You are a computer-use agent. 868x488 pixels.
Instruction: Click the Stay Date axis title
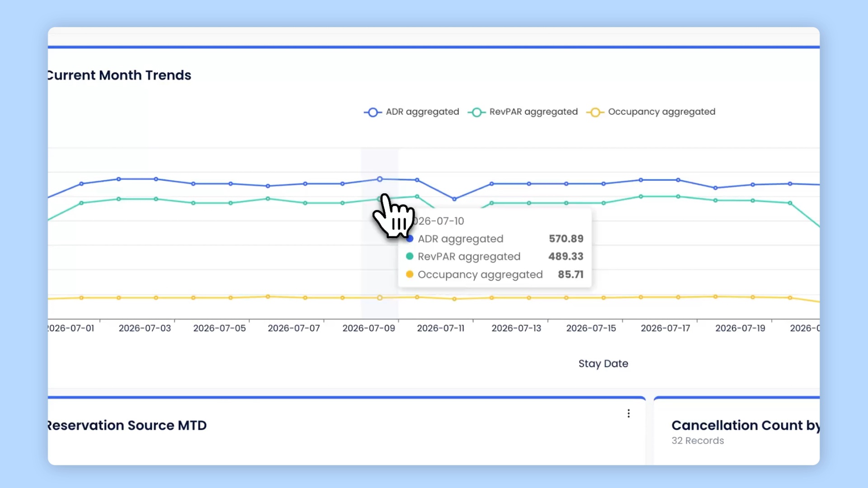pos(603,363)
